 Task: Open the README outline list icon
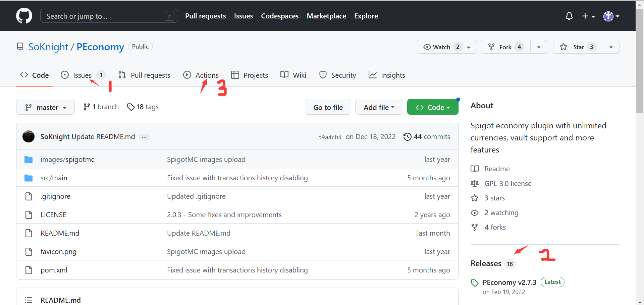pyautogui.click(x=29, y=300)
